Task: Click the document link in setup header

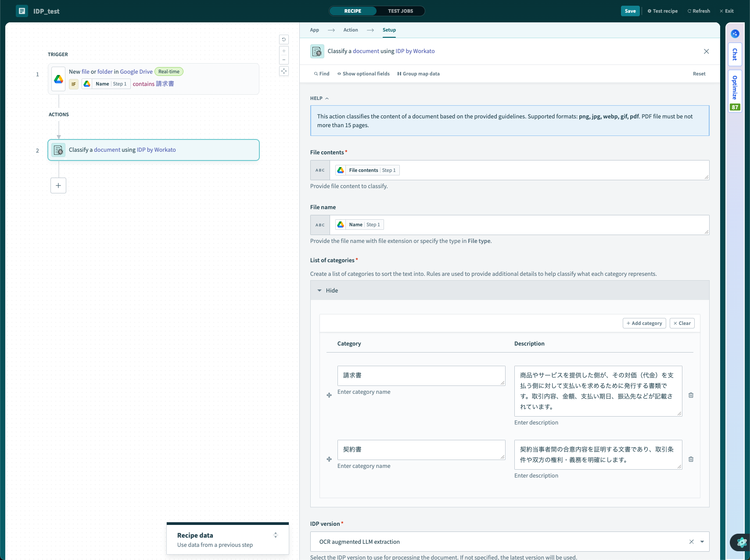Action: [x=366, y=51]
